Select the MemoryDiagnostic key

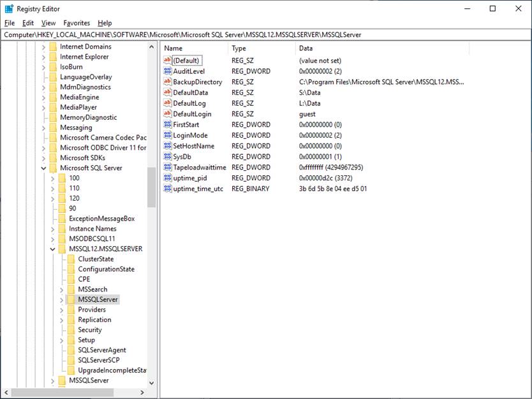(x=88, y=117)
